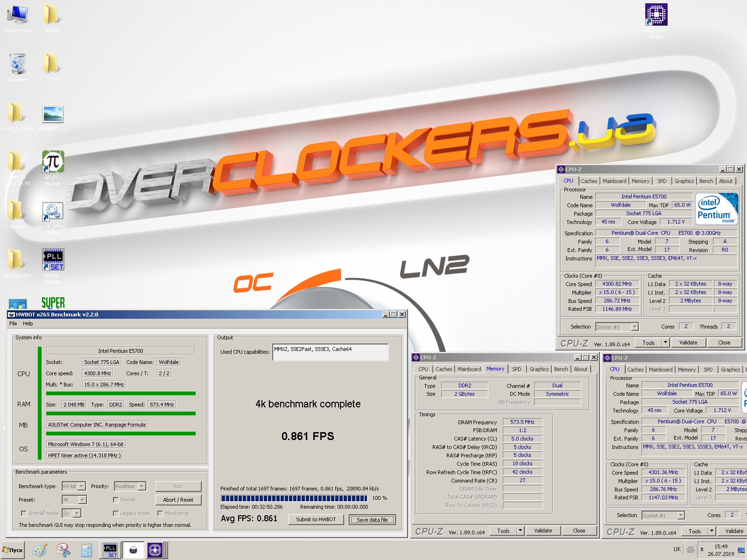Open the Preset 4k dropdown
This screenshot has height=560, width=747.
[x=82, y=500]
